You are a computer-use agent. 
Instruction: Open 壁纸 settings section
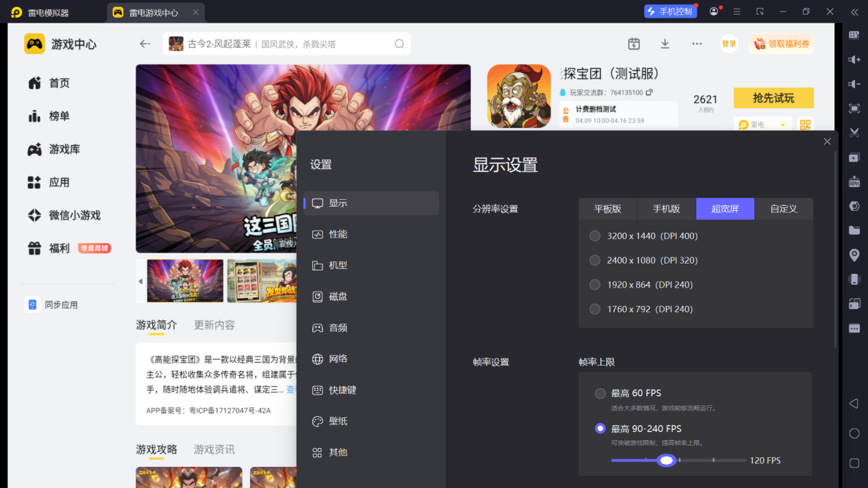(x=371, y=421)
